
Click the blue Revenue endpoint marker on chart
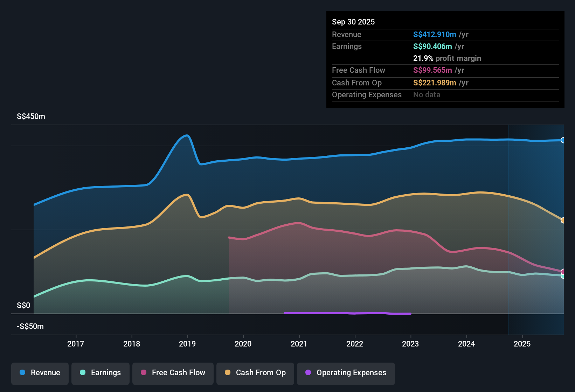pos(563,140)
